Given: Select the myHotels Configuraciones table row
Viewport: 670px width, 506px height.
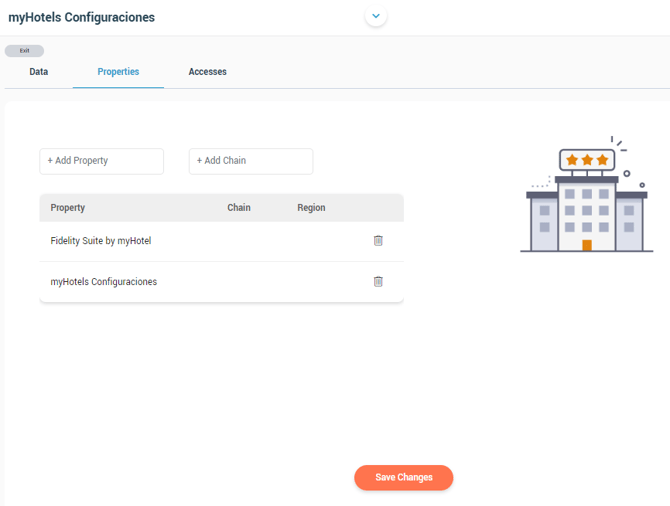Looking at the screenshot, I should (x=221, y=282).
